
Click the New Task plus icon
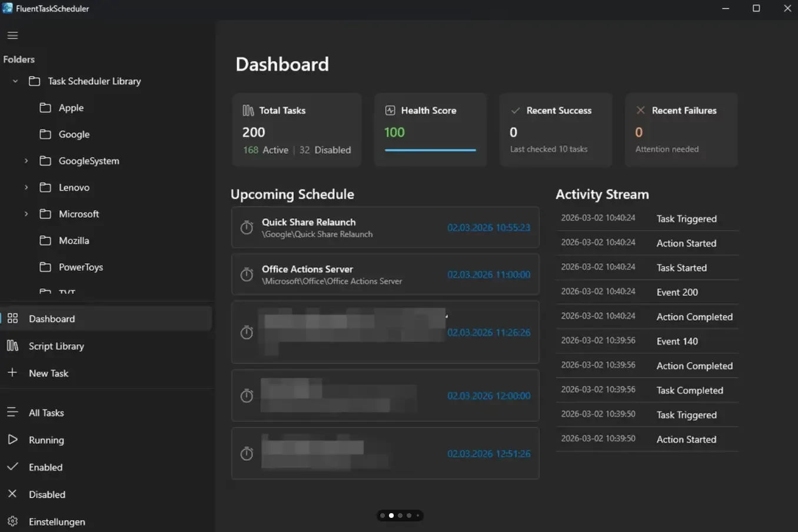[12, 373]
